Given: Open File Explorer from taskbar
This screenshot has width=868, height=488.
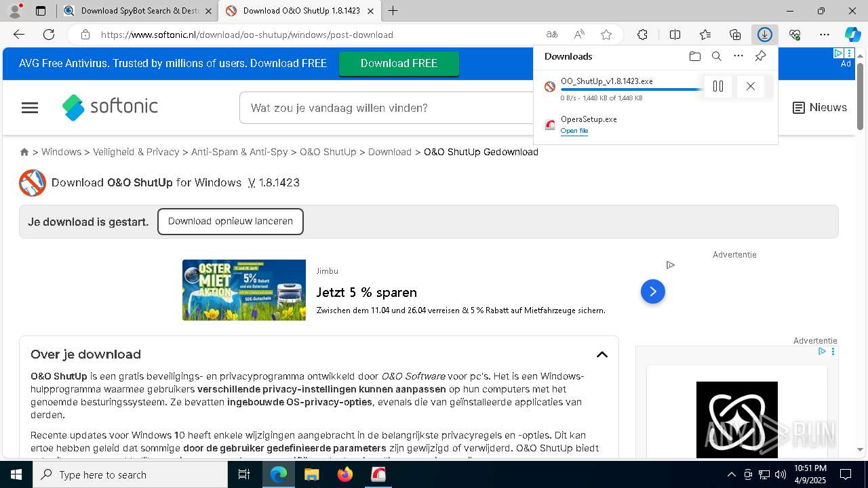Looking at the screenshot, I should coord(311,474).
